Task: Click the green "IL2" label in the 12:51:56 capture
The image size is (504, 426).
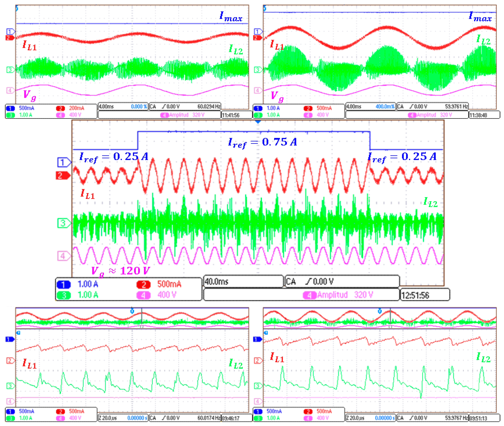Action: pyautogui.click(x=431, y=202)
